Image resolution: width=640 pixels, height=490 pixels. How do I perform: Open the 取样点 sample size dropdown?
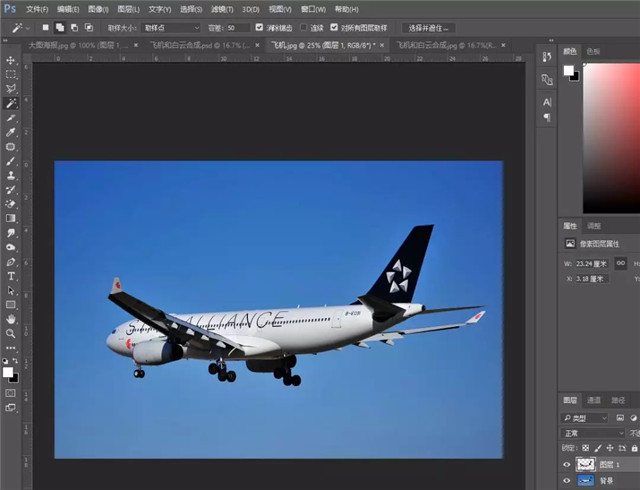pos(170,28)
